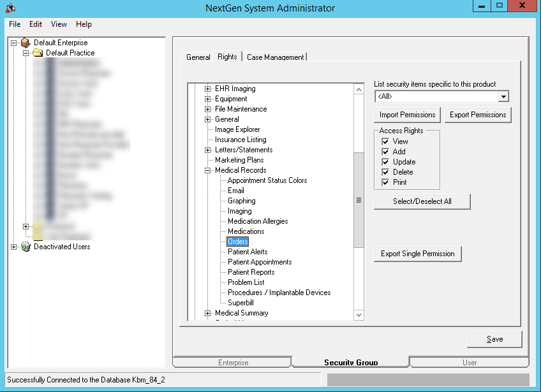Expand the Equipment node

207,99
